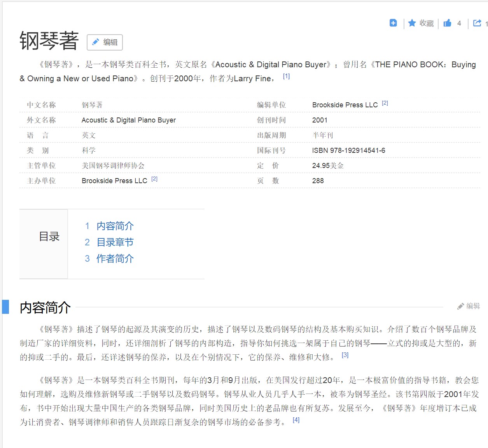488x448 pixels.
Task: Open reference [3] in the first description paragraph
Action: click(345, 355)
